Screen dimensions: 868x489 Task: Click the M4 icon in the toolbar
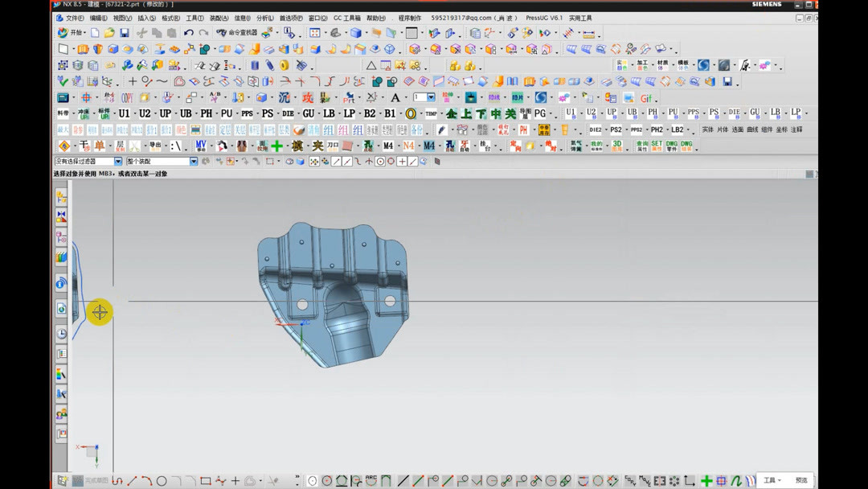coord(388,146)
